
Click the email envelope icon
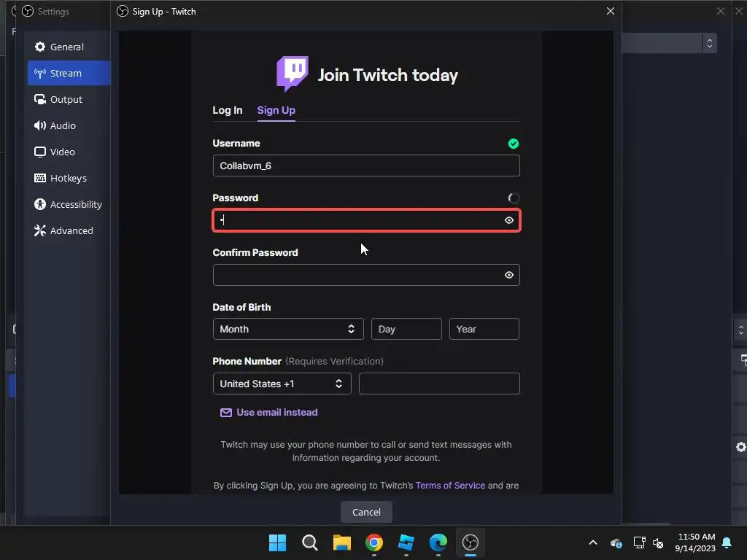click(226, 413)
